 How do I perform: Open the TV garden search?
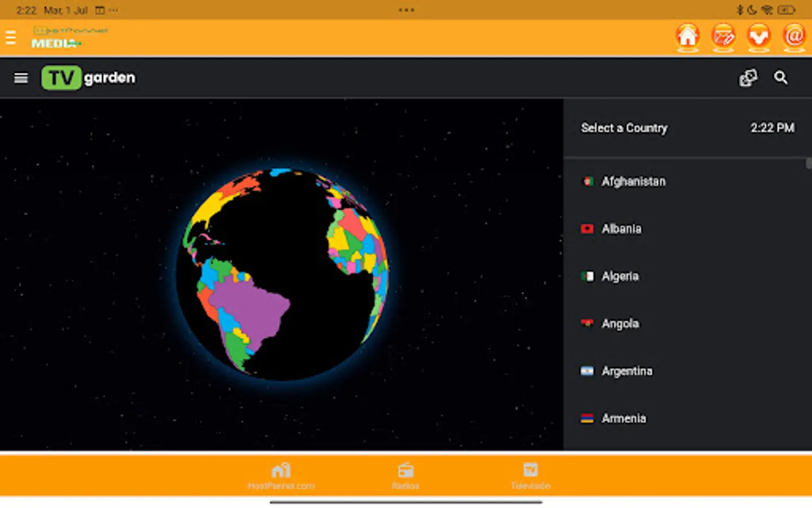pyautogui.click(x=781, y=77)
